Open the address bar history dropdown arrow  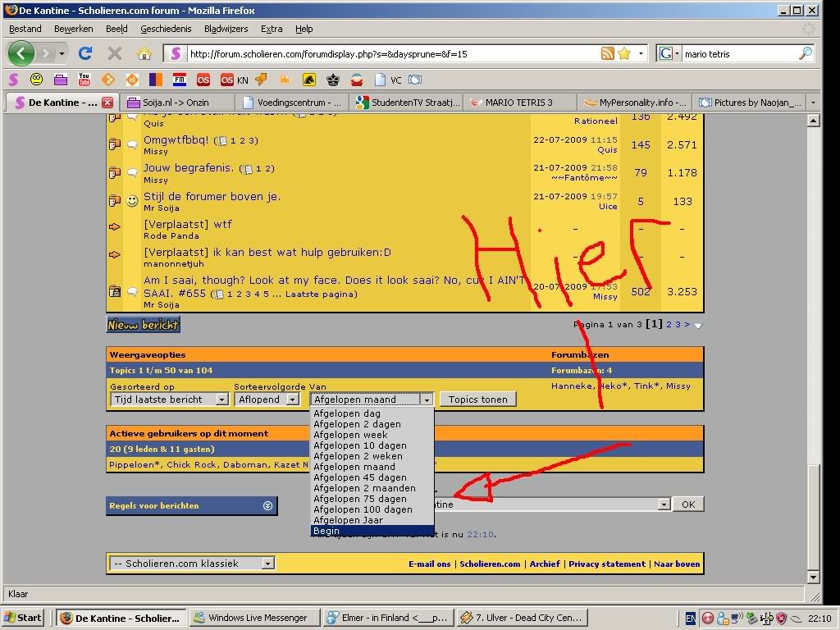pyautogui.click(x=641, y=53)
